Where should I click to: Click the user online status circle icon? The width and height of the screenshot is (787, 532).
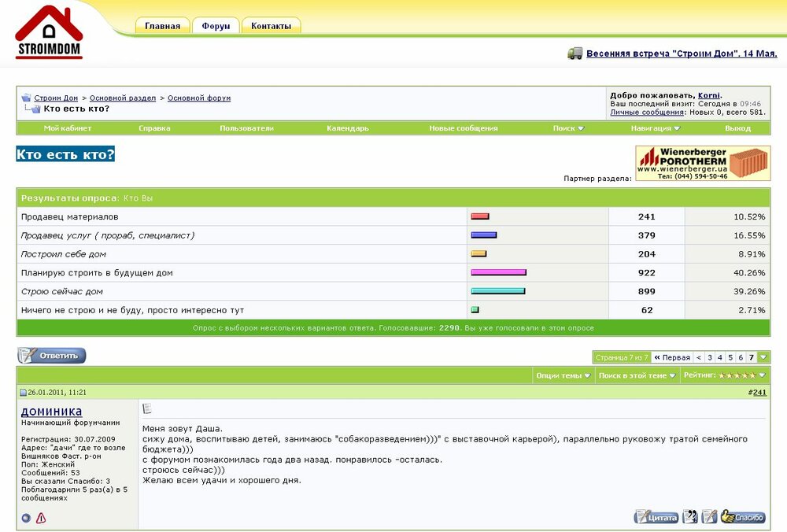[x=26, y=518]
